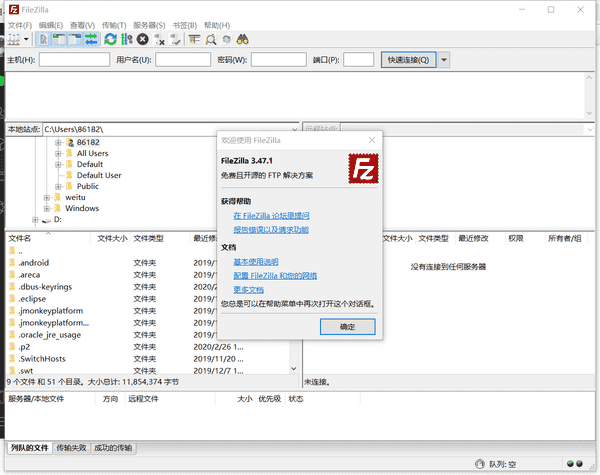Expand the 86182 tree node
The height and width of the screenshot is (475, 600).
[58, 143]
